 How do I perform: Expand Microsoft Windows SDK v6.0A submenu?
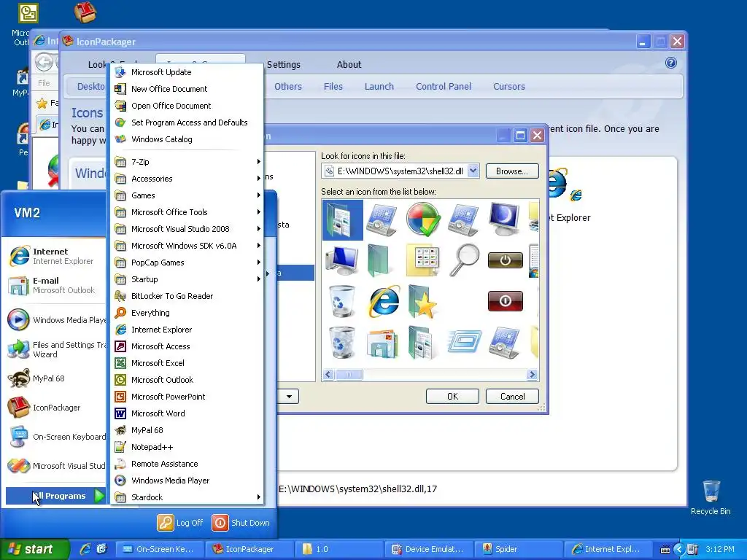tap(187, 246)
